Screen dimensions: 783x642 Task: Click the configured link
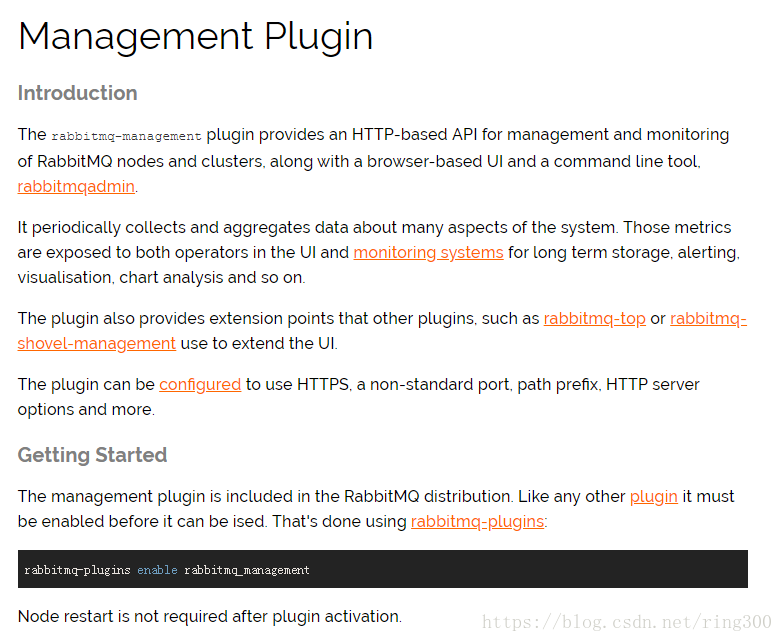click(x=200, y=384)
